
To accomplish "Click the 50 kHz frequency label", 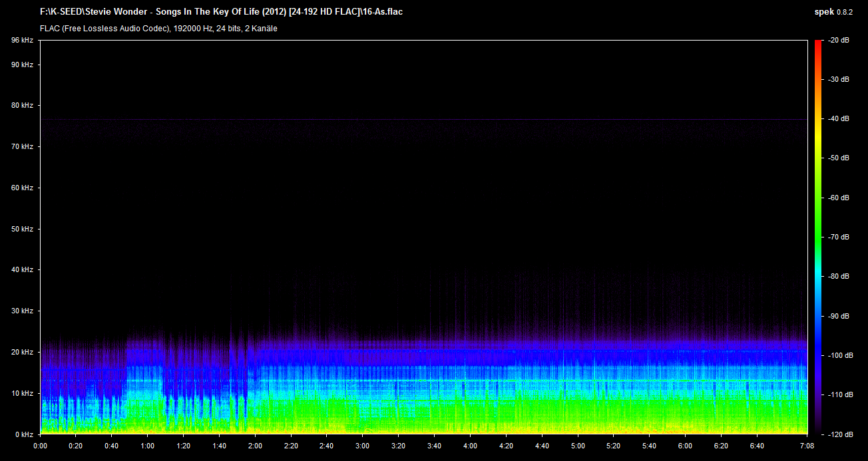I will click(22, 229).
